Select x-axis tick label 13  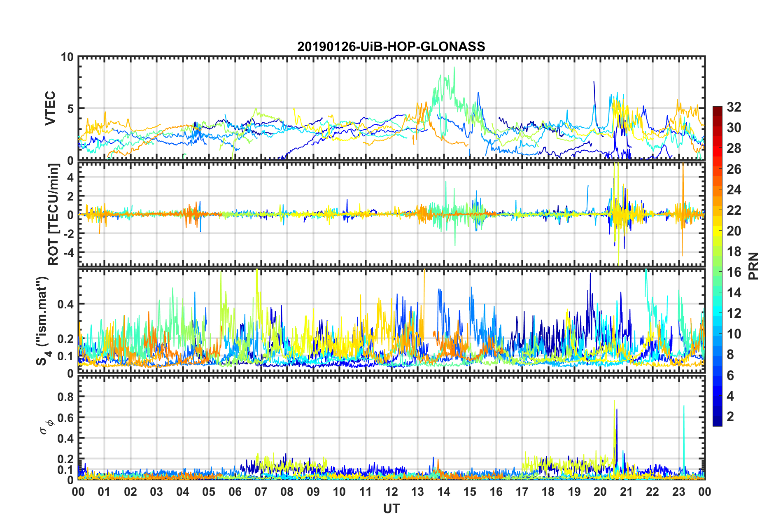[417, 492]
